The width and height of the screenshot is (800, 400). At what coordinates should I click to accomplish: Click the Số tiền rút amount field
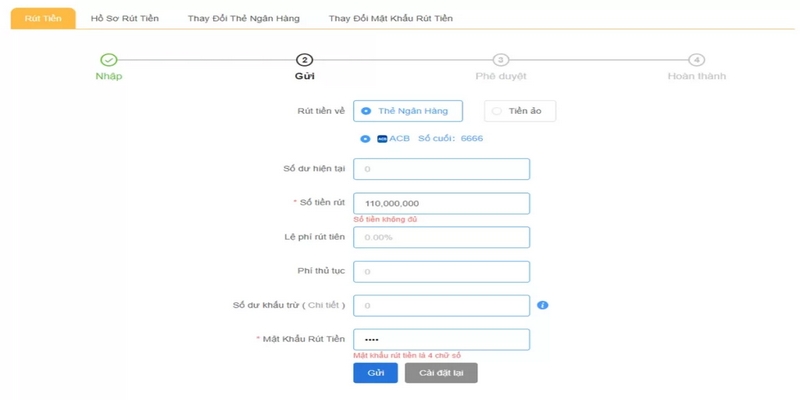441,203
